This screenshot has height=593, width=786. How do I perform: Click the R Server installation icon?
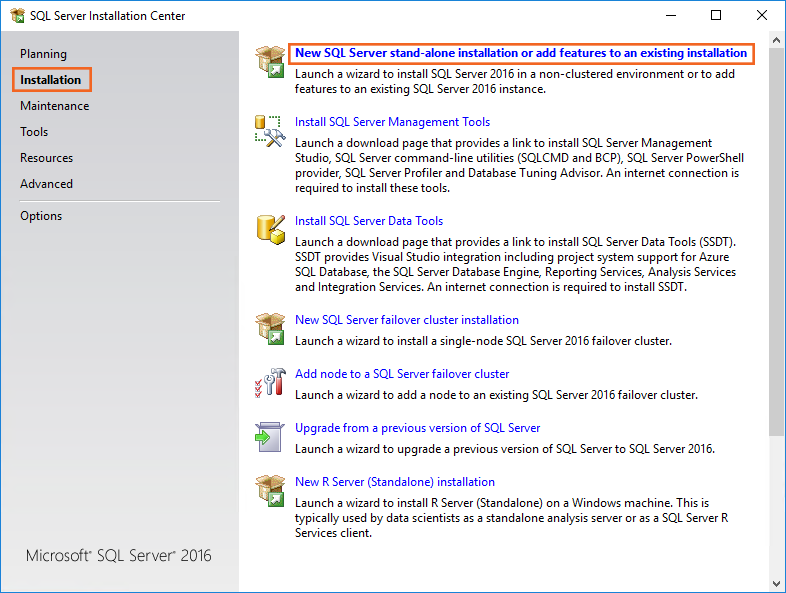(x=270, y=490)
